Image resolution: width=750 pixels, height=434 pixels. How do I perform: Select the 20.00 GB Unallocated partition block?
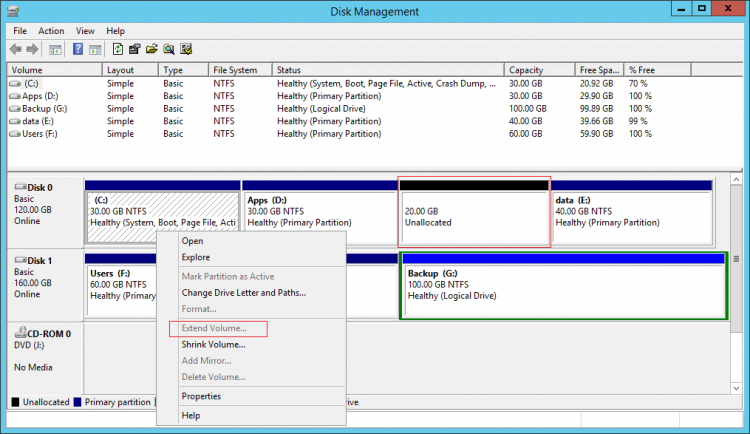(x=474, y=213)
